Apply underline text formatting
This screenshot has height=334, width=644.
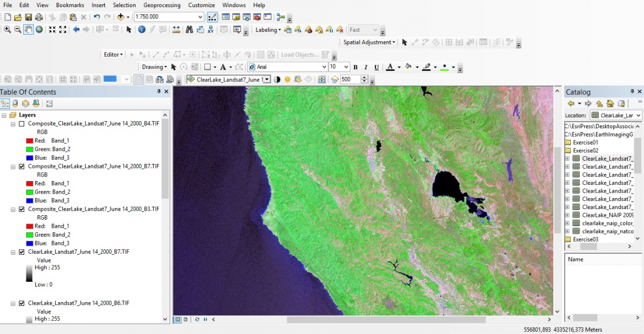click(x=376, y=67)
